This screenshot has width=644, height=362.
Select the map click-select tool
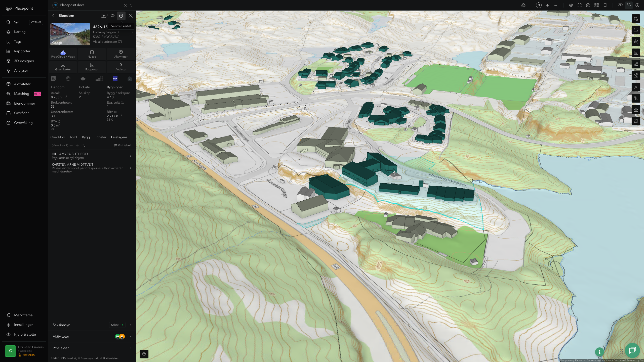tap(636, 19)
